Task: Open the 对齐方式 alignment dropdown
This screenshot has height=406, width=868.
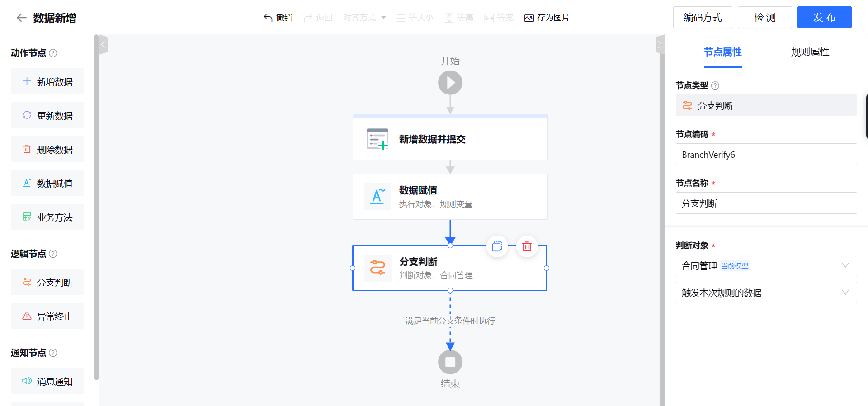Action: [364, 18]
